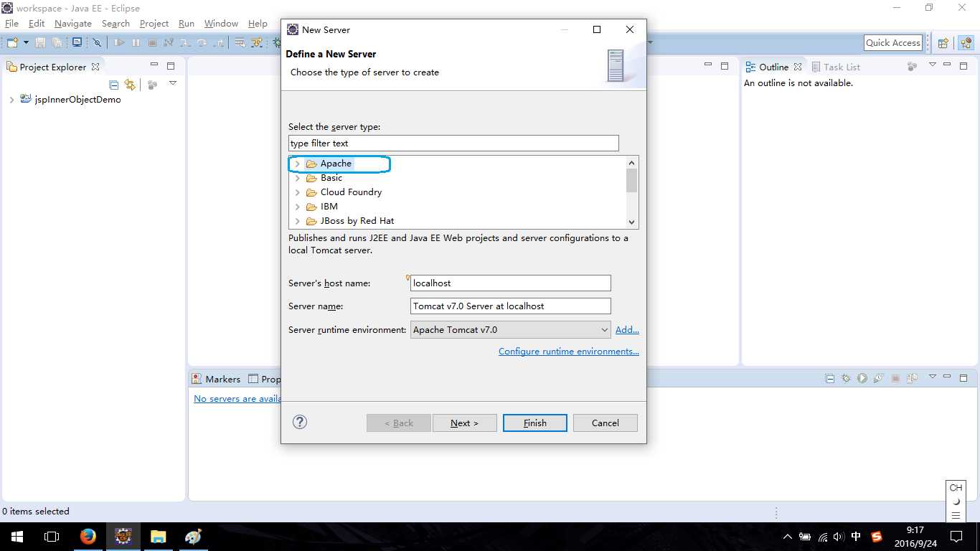Click the Save toolbar icon

click(x=41, y=43)
